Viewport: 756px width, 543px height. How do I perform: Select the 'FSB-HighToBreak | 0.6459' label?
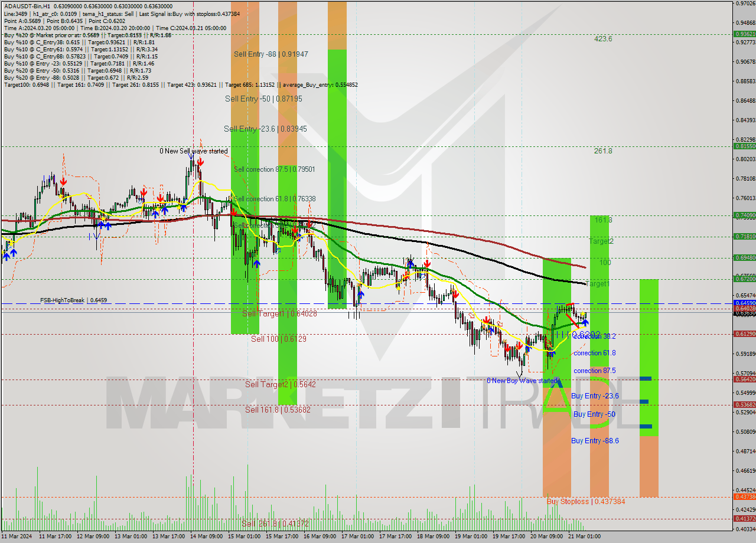tap(74, 300)
